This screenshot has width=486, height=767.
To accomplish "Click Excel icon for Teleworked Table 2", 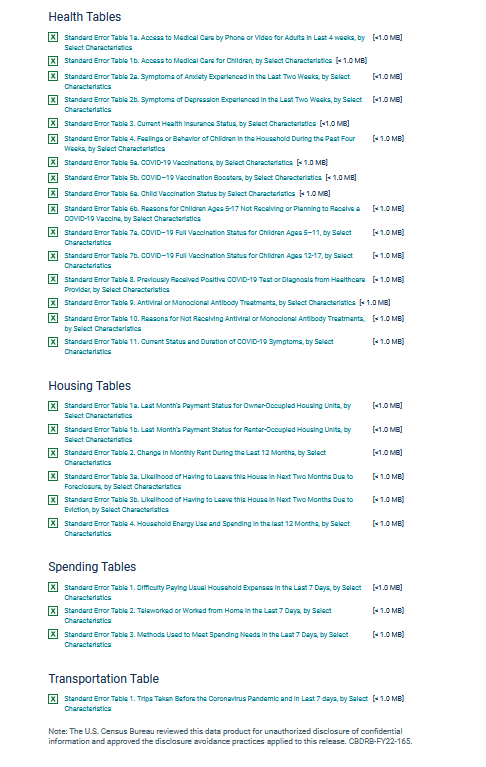I will [x=53, y=611].
